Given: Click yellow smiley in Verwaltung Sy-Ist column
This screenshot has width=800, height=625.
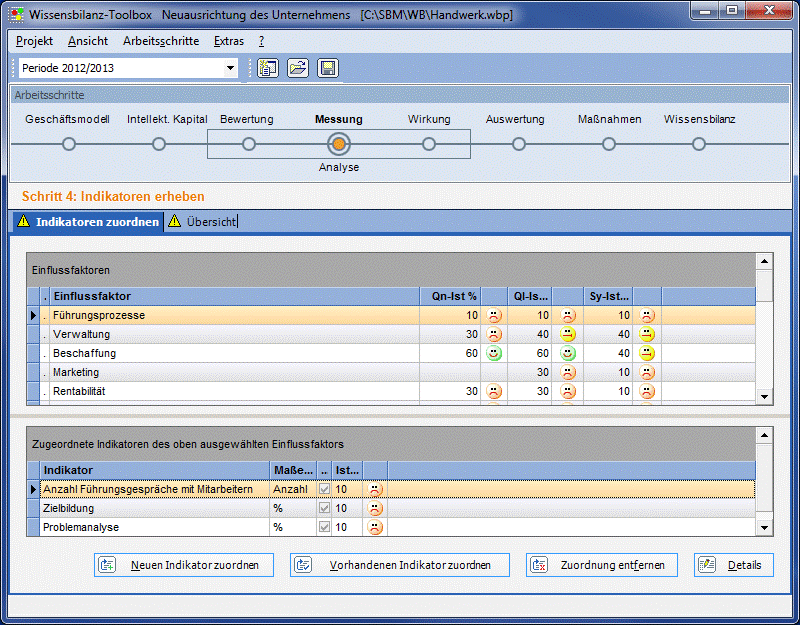Looking at the screenshot, I should click(647, 334).
